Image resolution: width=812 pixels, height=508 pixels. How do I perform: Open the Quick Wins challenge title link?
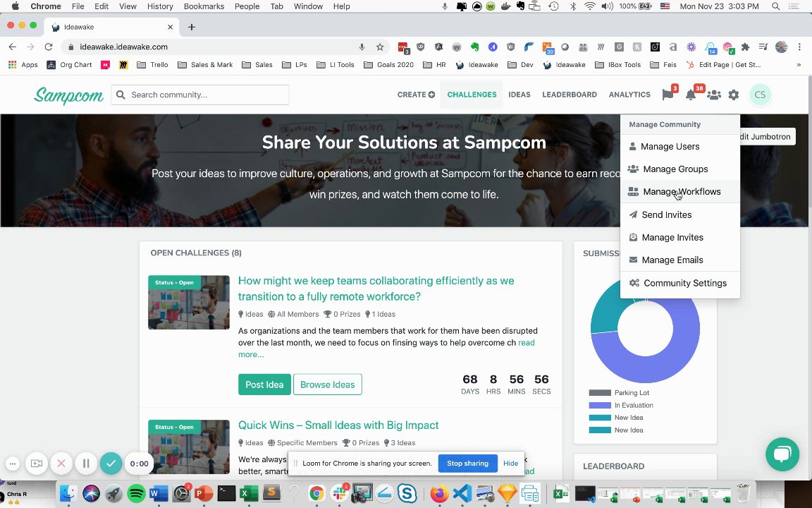(338, 425)
